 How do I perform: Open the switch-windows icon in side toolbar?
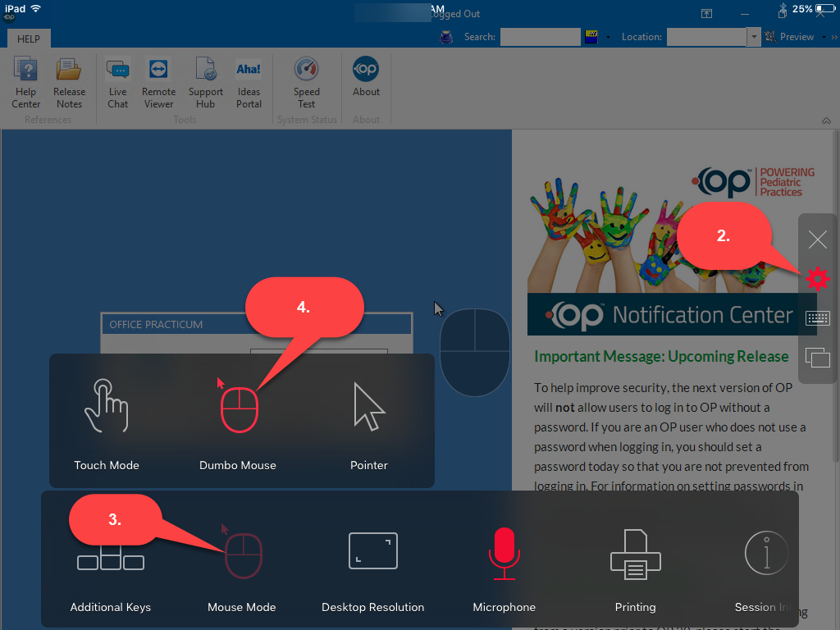(818, 358)
